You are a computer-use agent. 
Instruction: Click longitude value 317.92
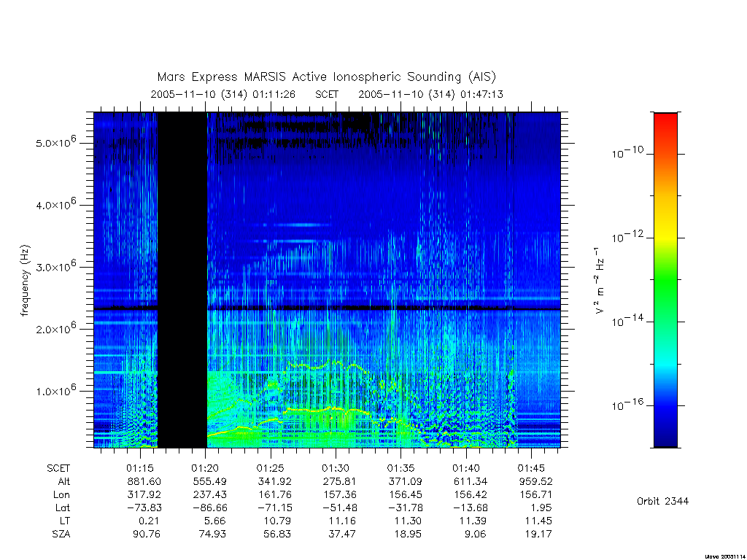point(144,495)
